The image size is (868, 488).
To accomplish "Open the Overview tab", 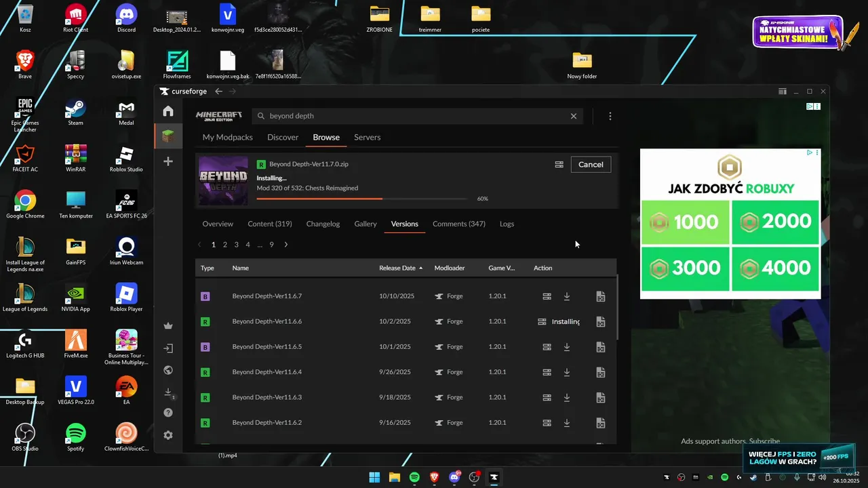I will [218, 224].
